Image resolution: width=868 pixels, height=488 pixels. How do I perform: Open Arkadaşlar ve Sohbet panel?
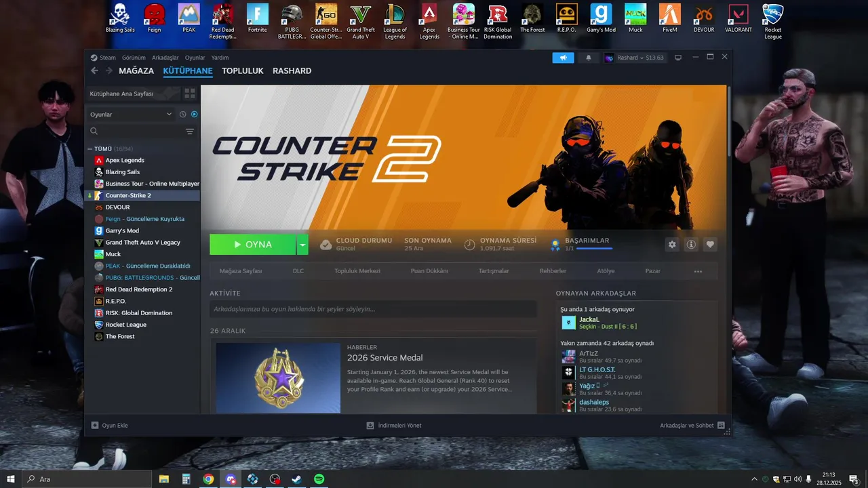tap(692, 426)
